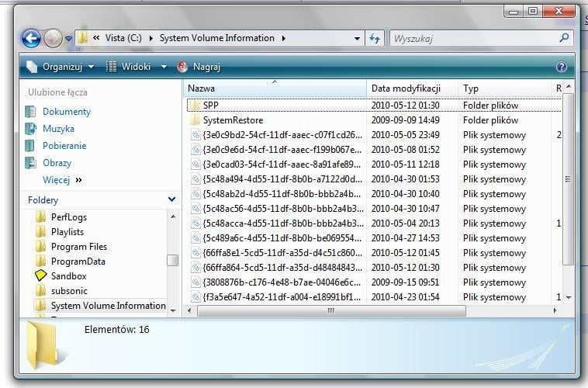Viewport: 588px width, 388px height.
Task: Click the Refresh button beside address bar
Action: pos(375,38)
